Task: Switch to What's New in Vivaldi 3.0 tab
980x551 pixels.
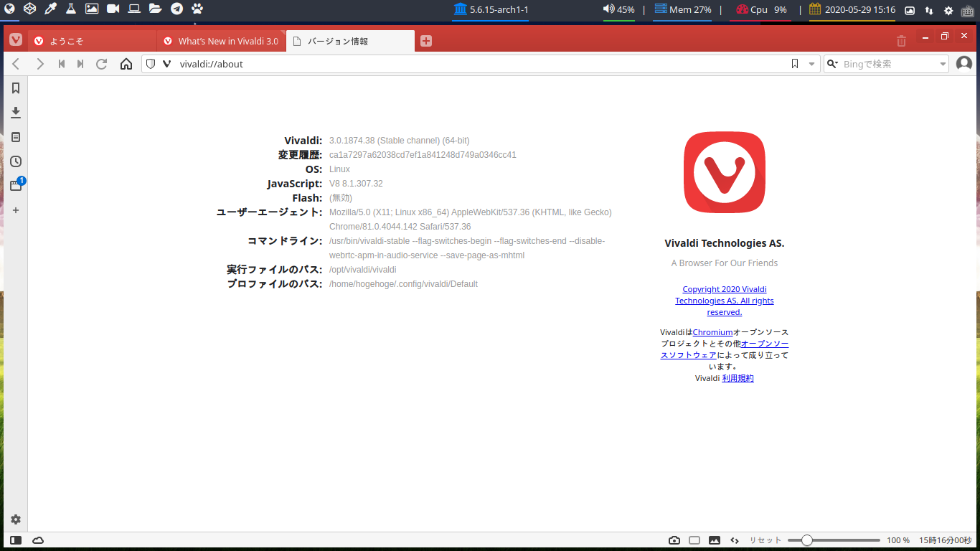Action: pos(221,41)
